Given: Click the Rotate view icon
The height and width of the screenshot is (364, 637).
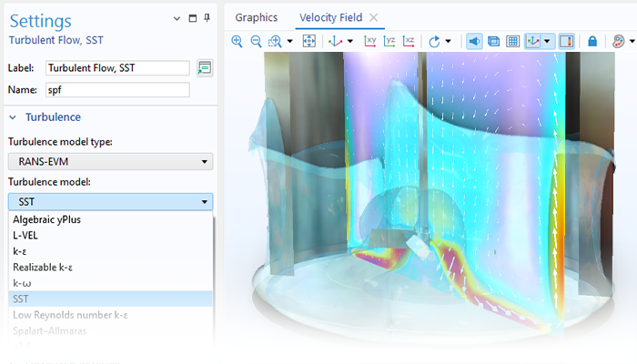Looking at the screenshot, I should (434, 41).
